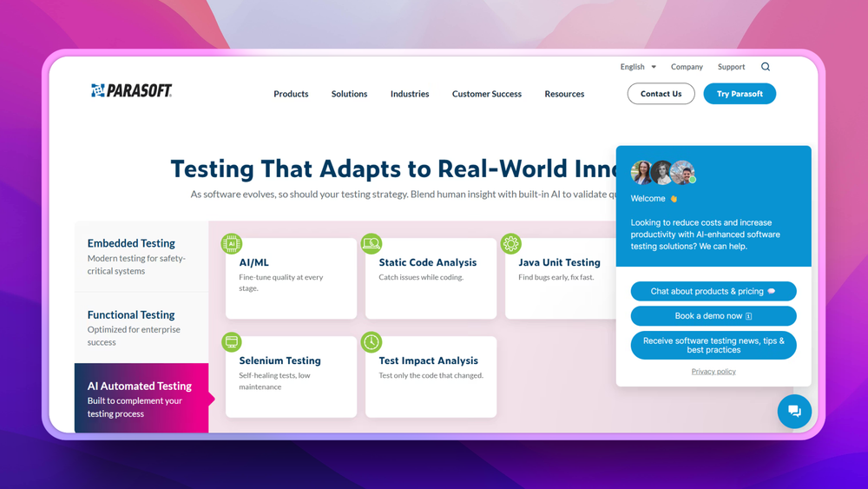This screenshot has height=489, width=868.
Task: Click the Test Impact Analysis clock icon
Action: click(x=372, y=341)
